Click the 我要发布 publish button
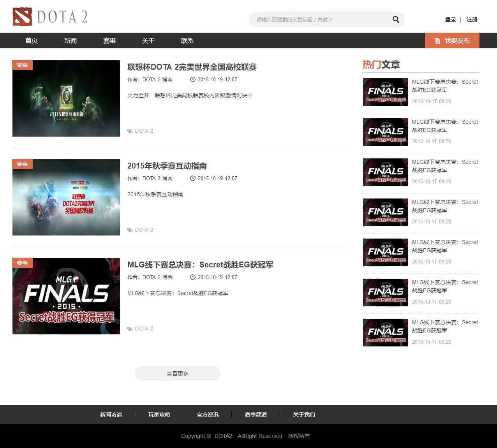497x448 pixels. (x=452, y=40)
